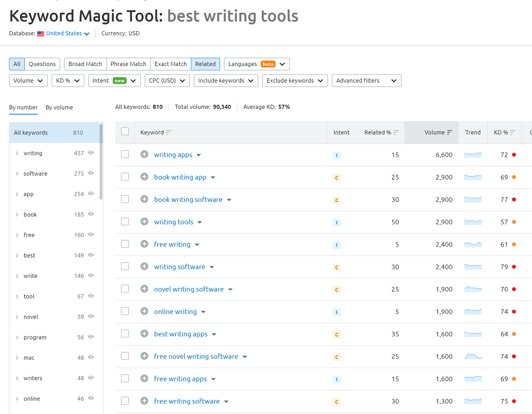This screenshot has width=532, height=414.
Task: Switch to Phrase Match
Action: (x=128, y=64)
